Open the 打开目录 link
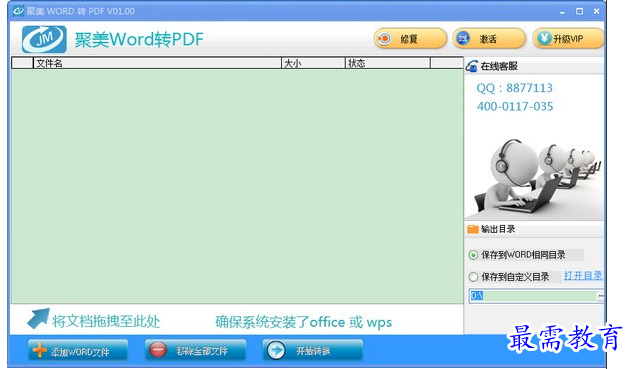The image size is (631, 369). click(x=583, y=276)
